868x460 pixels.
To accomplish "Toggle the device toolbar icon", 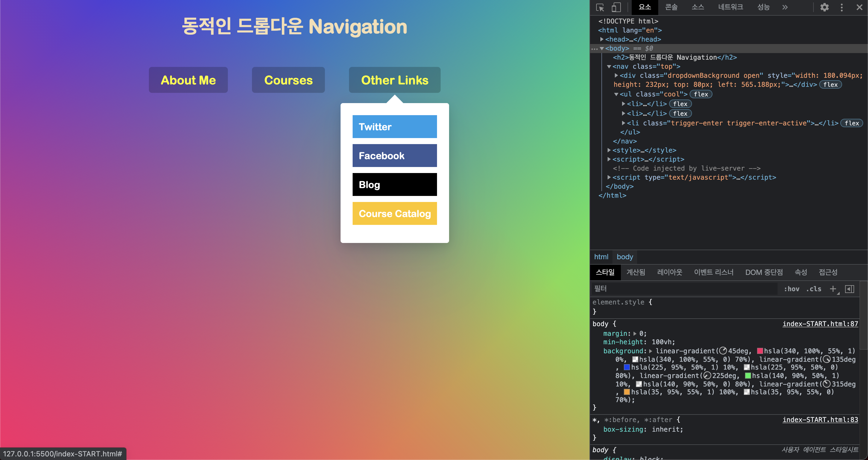I will [x=616, y=7].
